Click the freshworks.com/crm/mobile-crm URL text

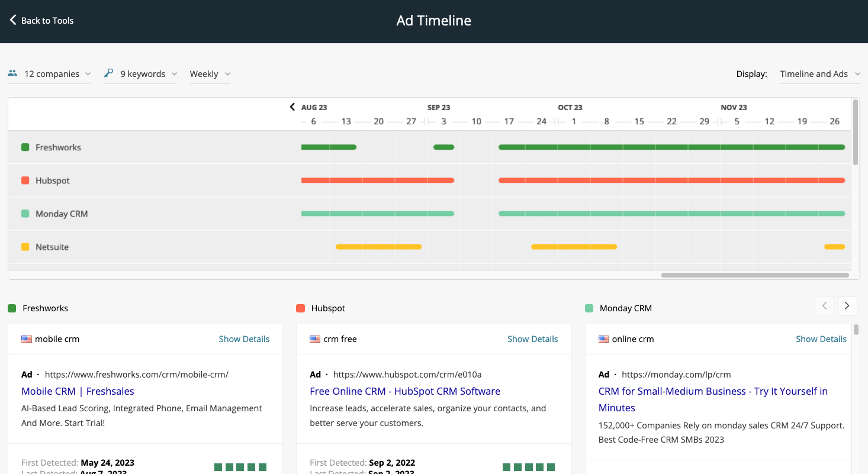click(137, 375)
